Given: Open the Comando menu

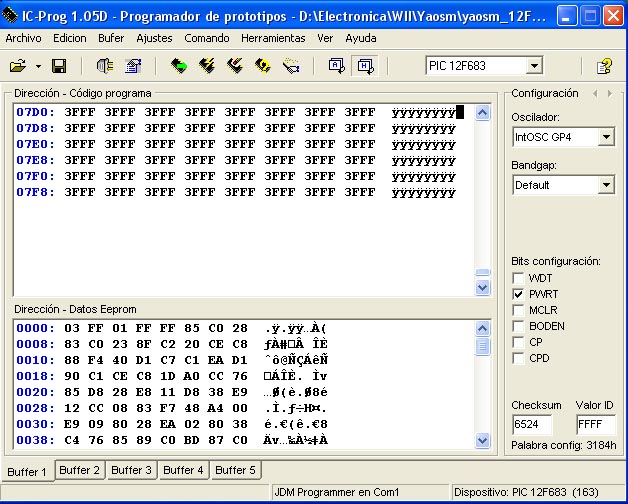Looking at the screenshot, I should [206, 37].
